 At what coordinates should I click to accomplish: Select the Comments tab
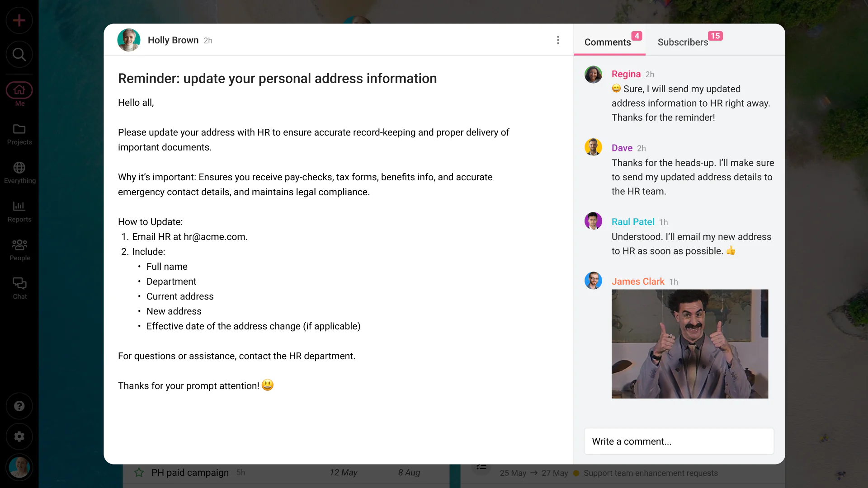pos(607,42)
